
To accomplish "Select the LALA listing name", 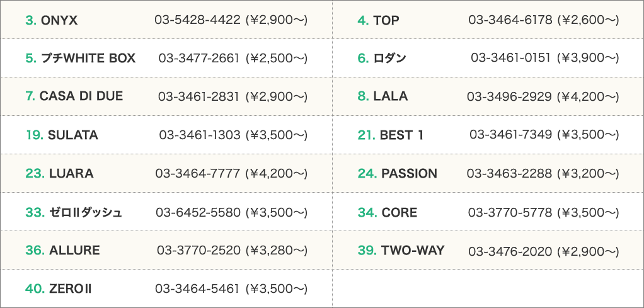I will pyautogui.click(x=390, y=96).
